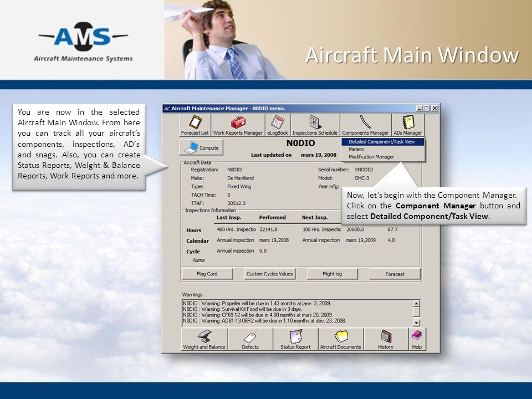Select Meters from the dropdown menu

[383, 149]
